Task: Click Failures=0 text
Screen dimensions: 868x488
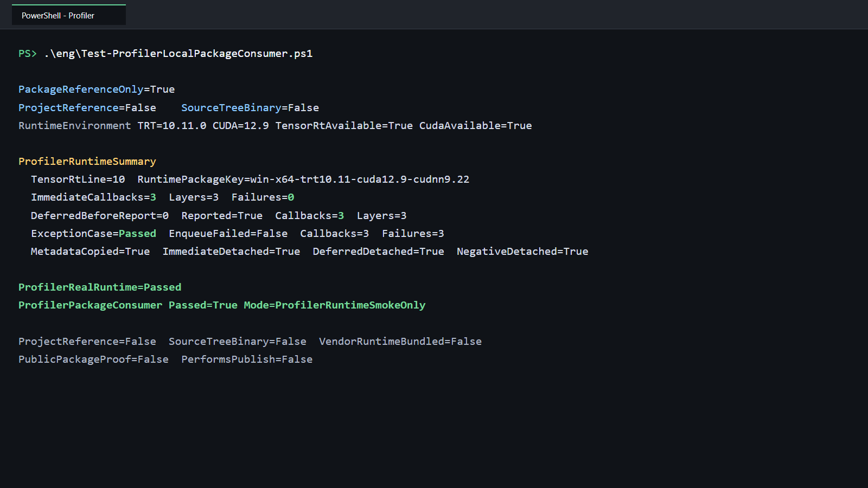Action: (x=263, y=197)
